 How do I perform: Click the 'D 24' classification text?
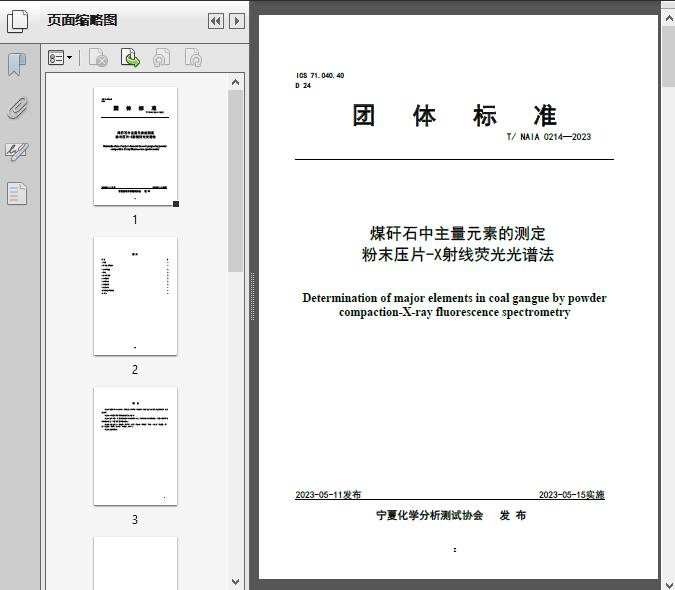click(x=303, y=86)
